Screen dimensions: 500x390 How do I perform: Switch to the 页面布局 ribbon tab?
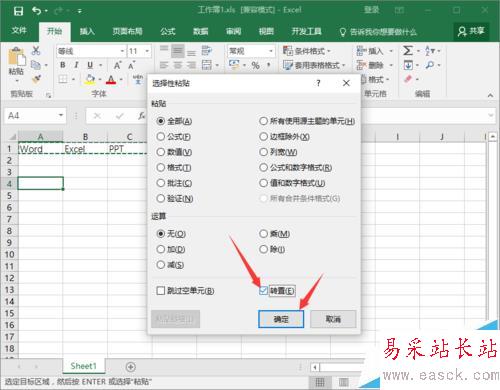[127, 31]
